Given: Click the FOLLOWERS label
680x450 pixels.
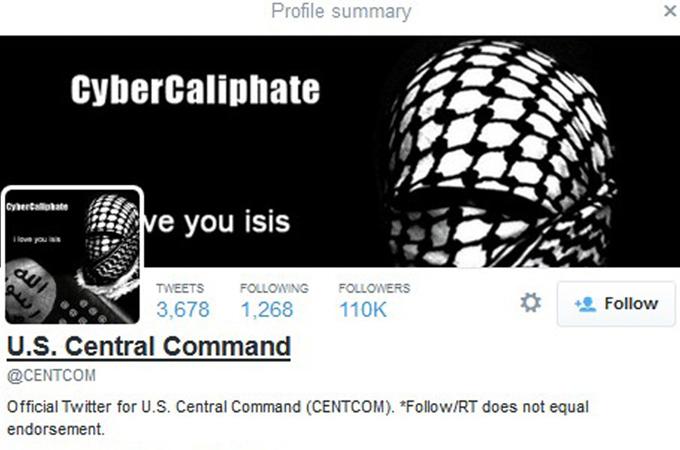Looking at the screenshot, I should (374, 288).
